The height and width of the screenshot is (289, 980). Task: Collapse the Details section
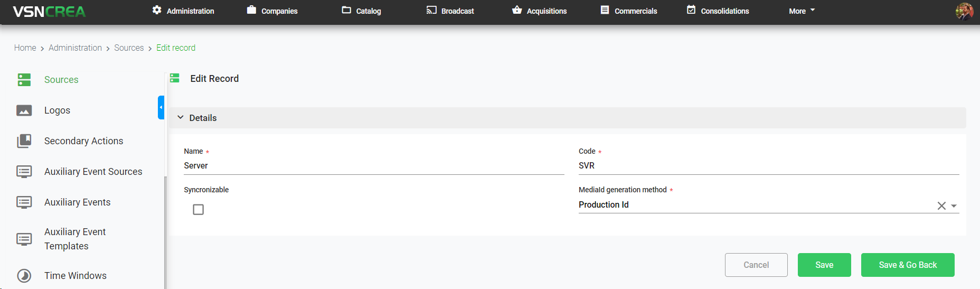(x=181, y=118)
